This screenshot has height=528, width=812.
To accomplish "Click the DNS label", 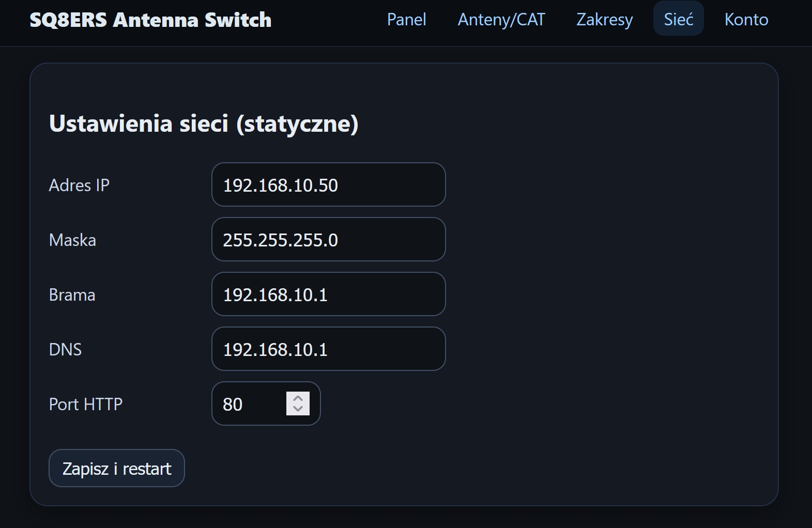I will pyautogui.click(x=65, y=349).
